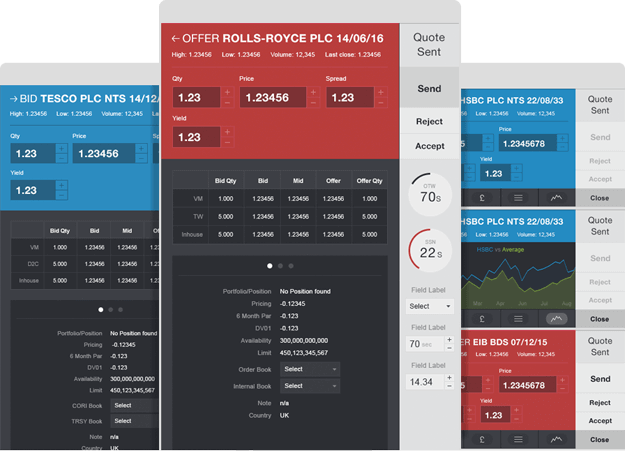
Task: Select the active chart icon under HSBC graph
Action: pos(556,319)
